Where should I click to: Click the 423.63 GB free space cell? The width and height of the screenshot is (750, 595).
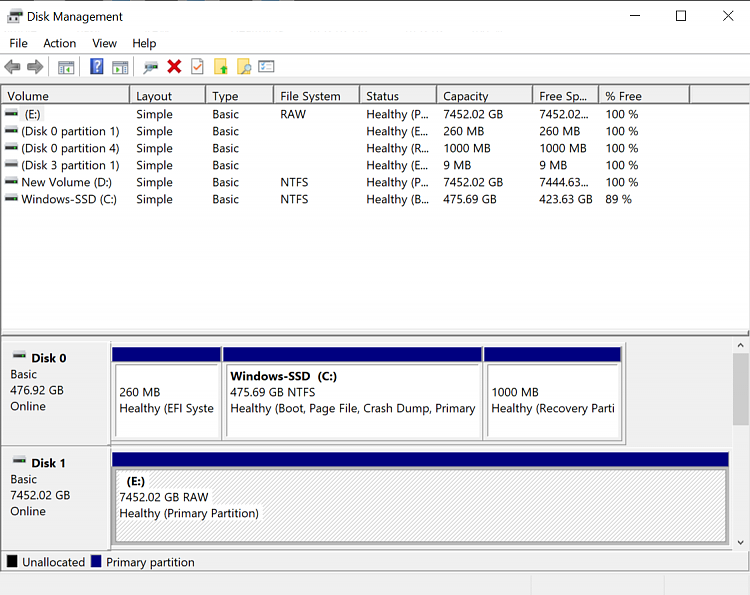tap(566, 199)
